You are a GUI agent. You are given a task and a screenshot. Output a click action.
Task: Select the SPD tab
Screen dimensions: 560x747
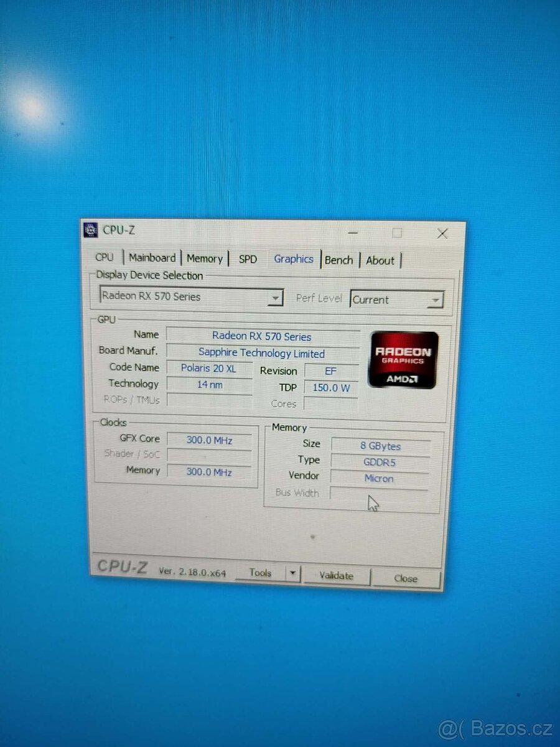click(248, 258)
